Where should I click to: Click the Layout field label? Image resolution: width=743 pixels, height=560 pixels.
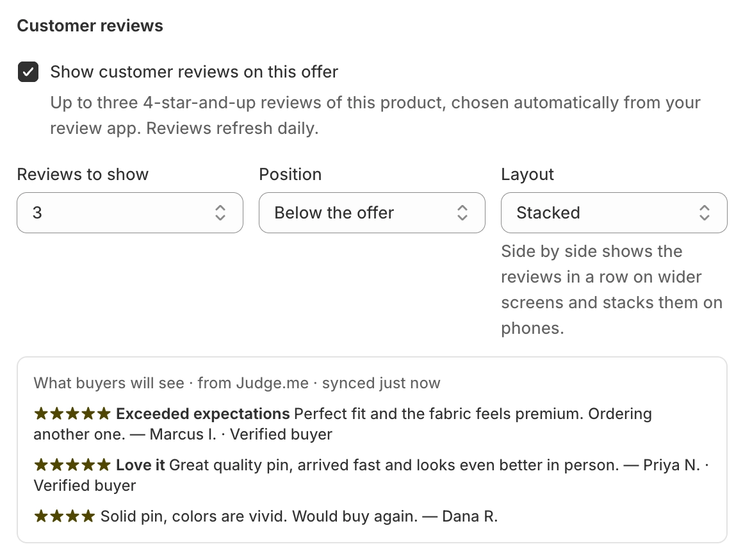click(x=527, y=174)
